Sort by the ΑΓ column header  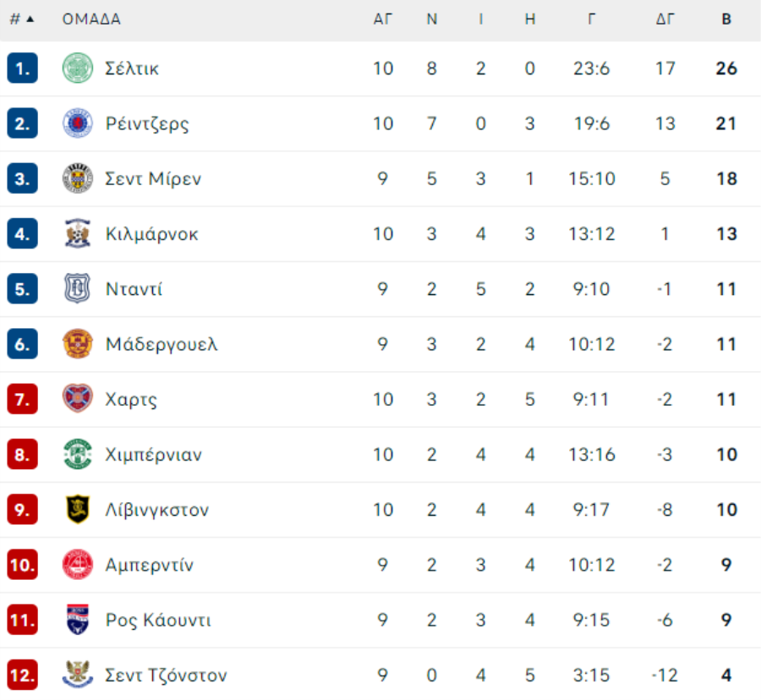382,19
